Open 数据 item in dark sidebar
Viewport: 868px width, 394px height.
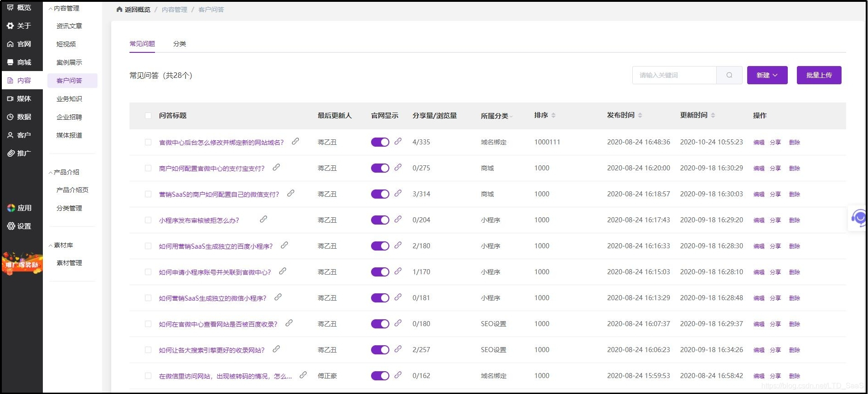19,117
